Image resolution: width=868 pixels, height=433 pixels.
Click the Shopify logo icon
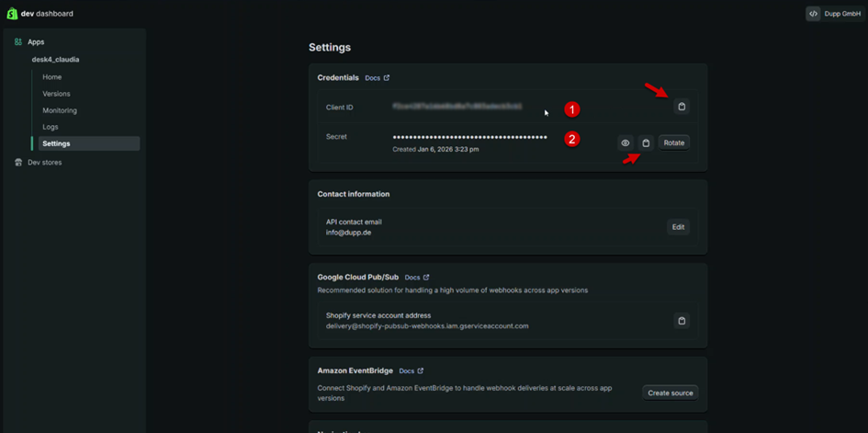point(12,14)
